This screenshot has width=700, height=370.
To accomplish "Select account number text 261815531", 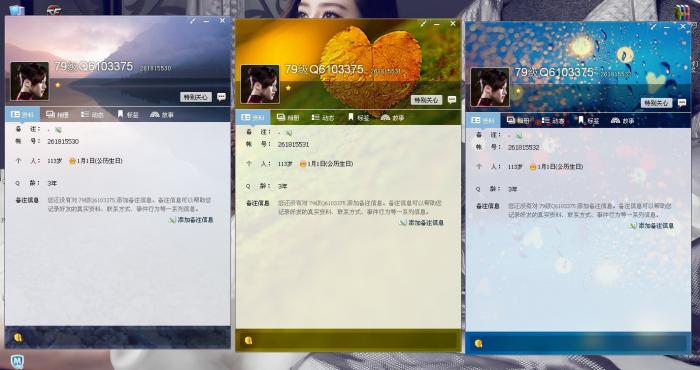I will coord(293,145).
